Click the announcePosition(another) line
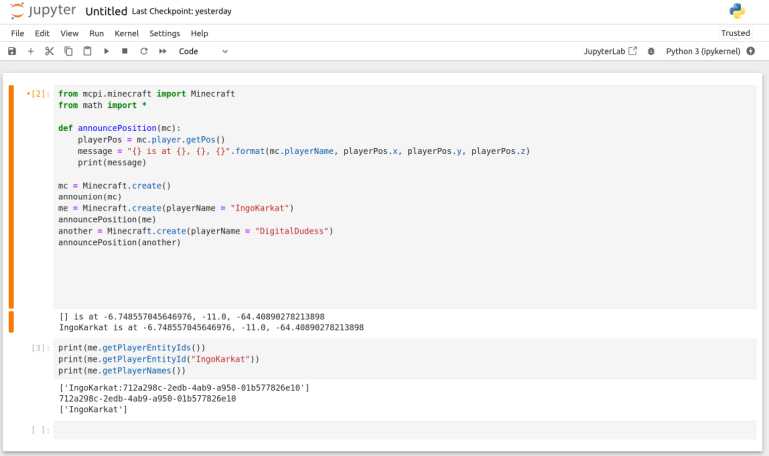Viewport: 769px width, 456px height. click(119, 242)
